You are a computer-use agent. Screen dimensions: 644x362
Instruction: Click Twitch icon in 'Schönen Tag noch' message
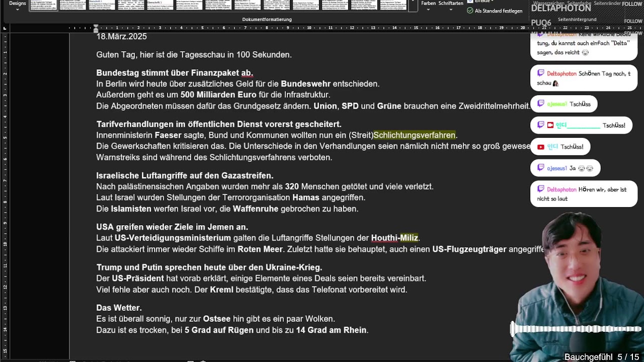(540, 73)
